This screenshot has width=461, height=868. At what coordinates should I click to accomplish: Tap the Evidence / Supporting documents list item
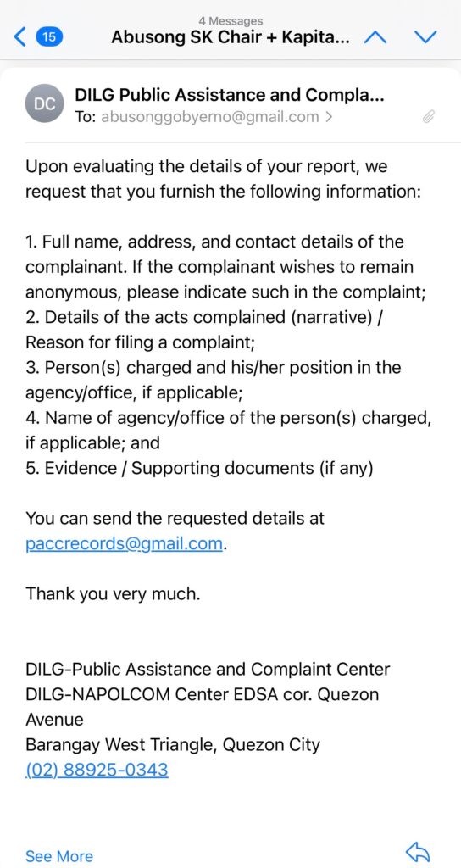click(x=199, y=468)
